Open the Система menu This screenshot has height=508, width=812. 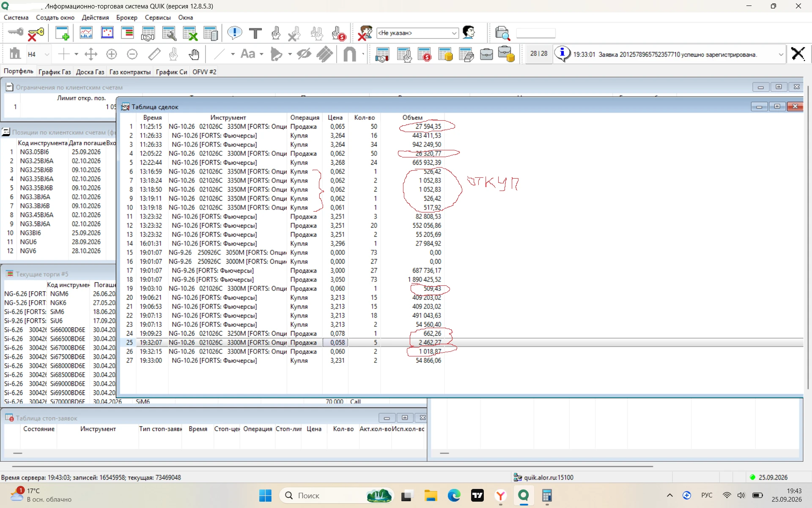tap(16, 17)
